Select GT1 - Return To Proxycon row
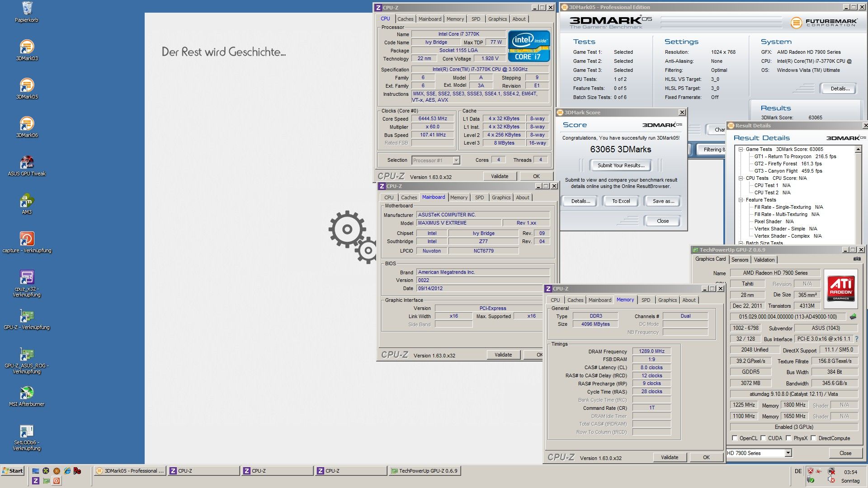Screen dimensions: 868x488 [795, 156]
